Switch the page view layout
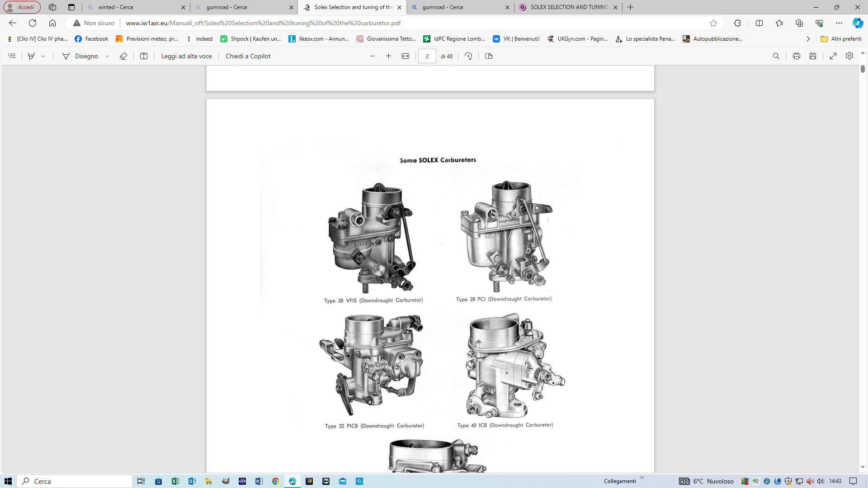 [x=488, y=56]
